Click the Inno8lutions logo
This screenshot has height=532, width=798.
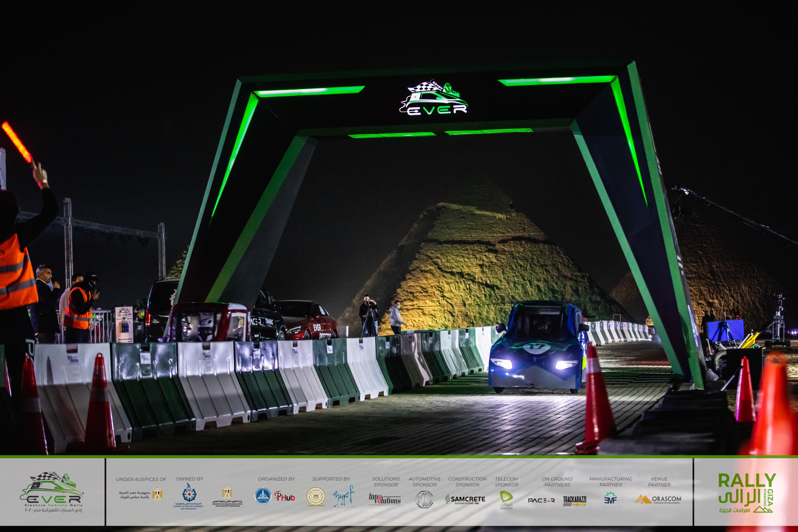385,499
